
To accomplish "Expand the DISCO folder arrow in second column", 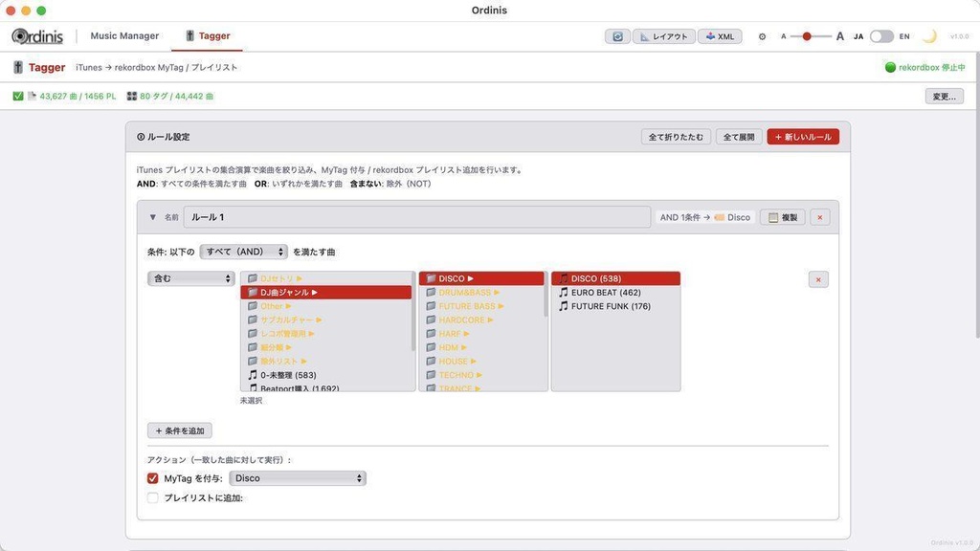I will tap(471, 278).
